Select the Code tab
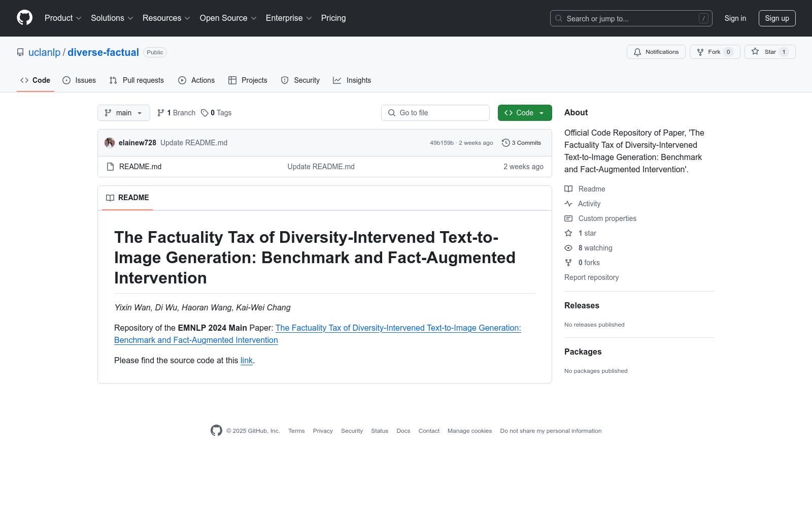Image resolution: width=812 pixels, height=508 pixels. point(36,80)
